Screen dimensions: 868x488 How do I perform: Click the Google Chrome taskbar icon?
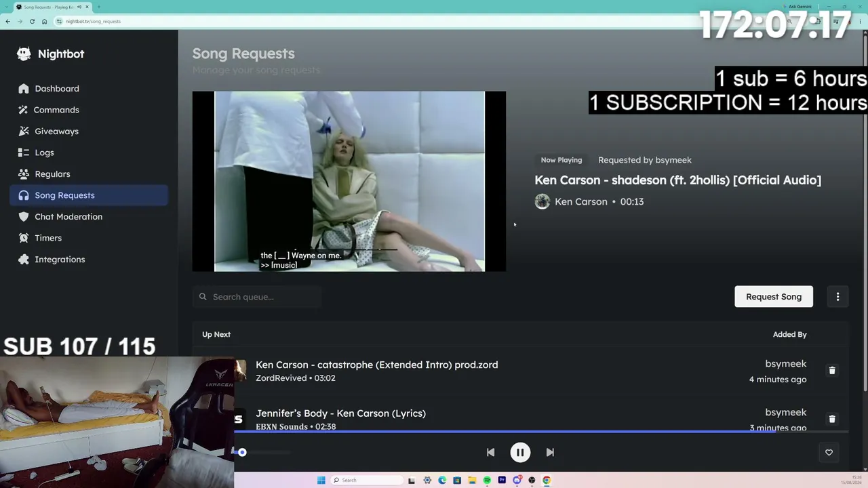tap(547, 480)
